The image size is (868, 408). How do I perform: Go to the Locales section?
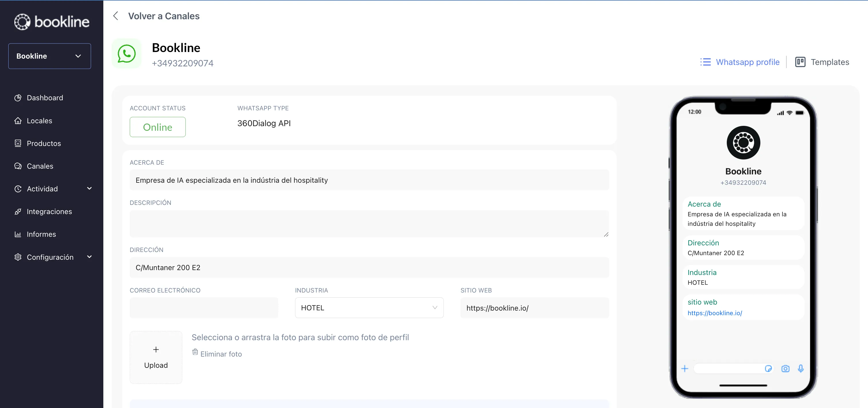[39, 121]
